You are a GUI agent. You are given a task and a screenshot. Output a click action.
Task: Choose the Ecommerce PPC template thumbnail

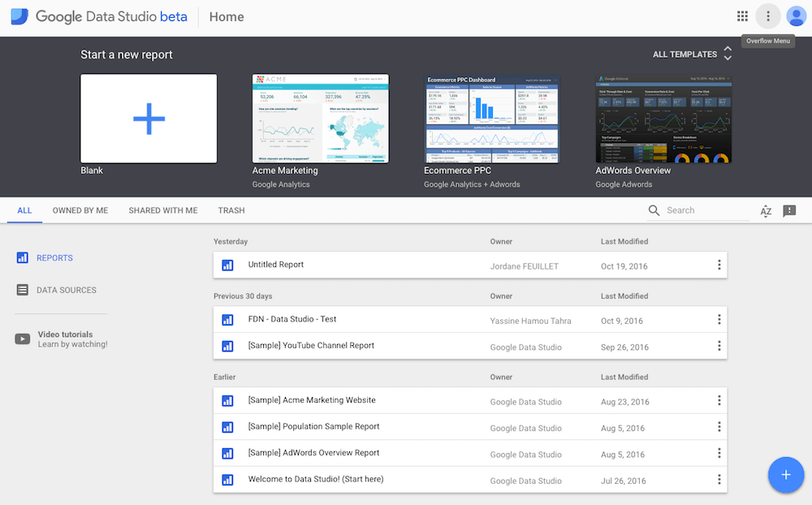point(492,119)
